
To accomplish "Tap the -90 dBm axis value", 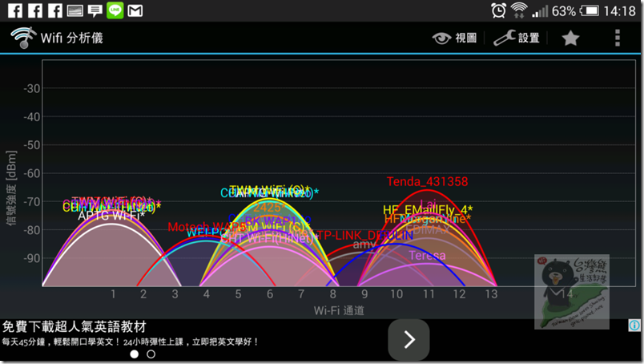I will pyautogui.click(x=32, y=258).
